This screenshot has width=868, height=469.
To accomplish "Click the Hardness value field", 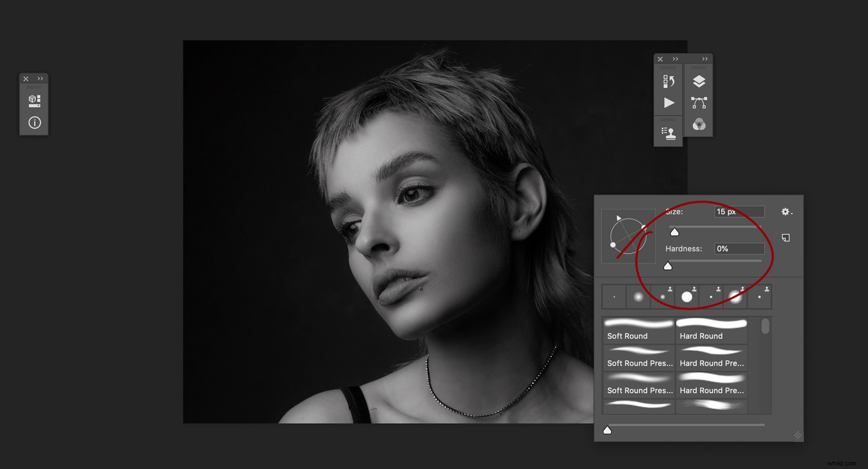I will (739, 248).
